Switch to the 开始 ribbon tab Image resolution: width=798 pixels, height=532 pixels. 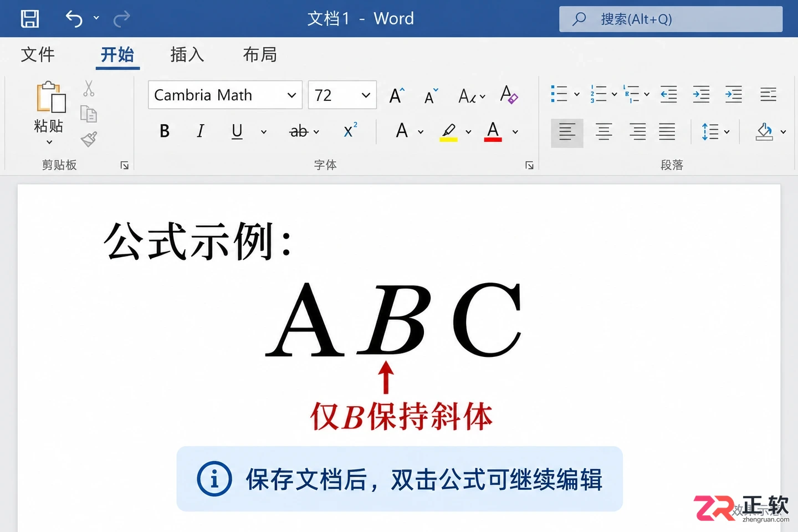pyautogui.click(x=117, y=54)
